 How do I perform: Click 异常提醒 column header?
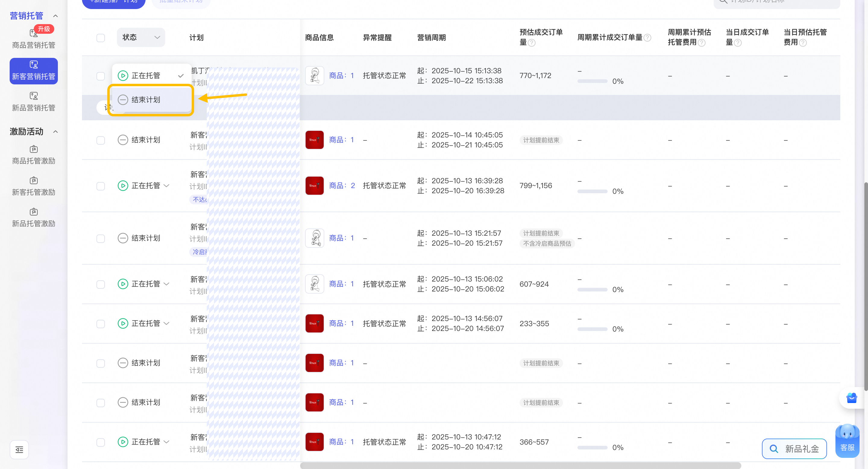coord(377,37)
